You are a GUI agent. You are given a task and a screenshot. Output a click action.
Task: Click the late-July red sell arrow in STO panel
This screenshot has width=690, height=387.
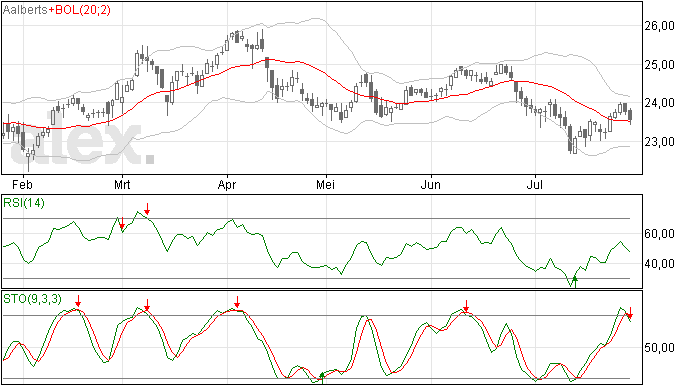(630, 313)
